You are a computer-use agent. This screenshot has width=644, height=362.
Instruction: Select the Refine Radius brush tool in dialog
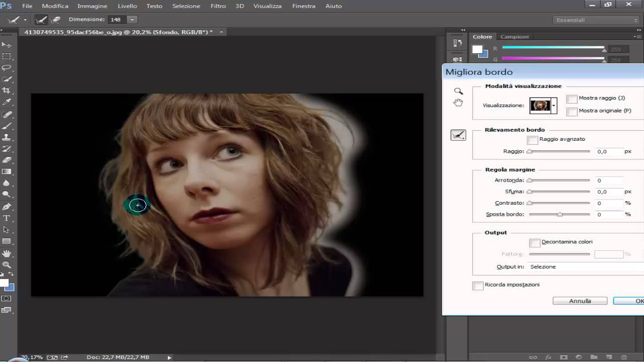[x=458, y=135]
